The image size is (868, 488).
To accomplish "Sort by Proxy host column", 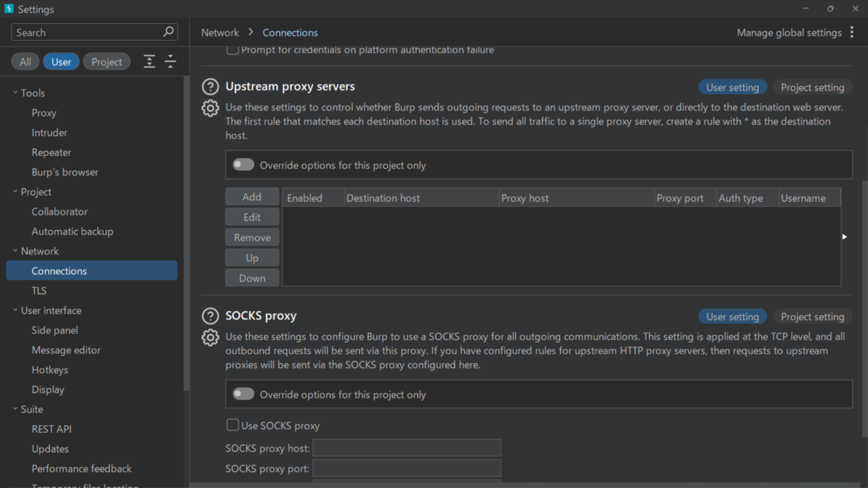I will click(x=576, y=197).
